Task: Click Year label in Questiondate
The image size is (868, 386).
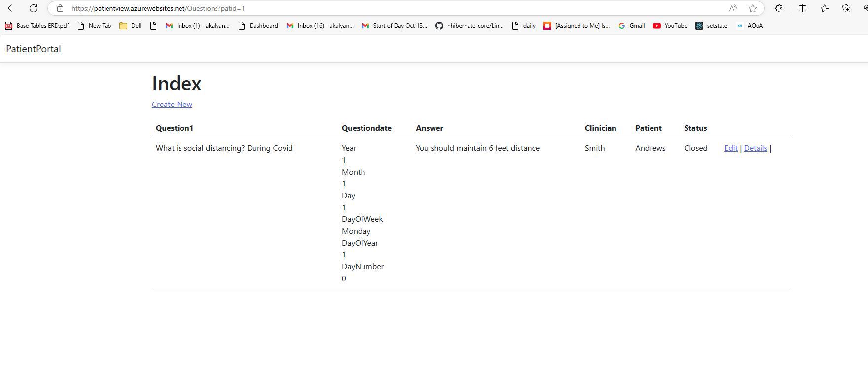Action: click(x=349, y=148)
